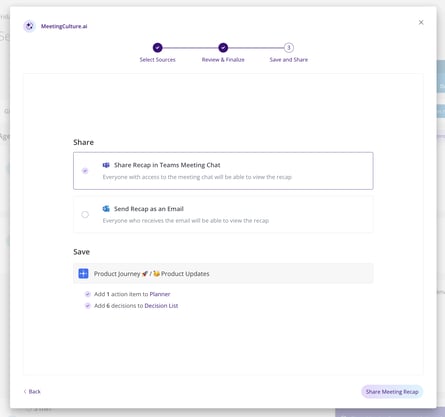Click the Save section heading
Viewport: 445px width, 417px height.
[x=81, y=252]
